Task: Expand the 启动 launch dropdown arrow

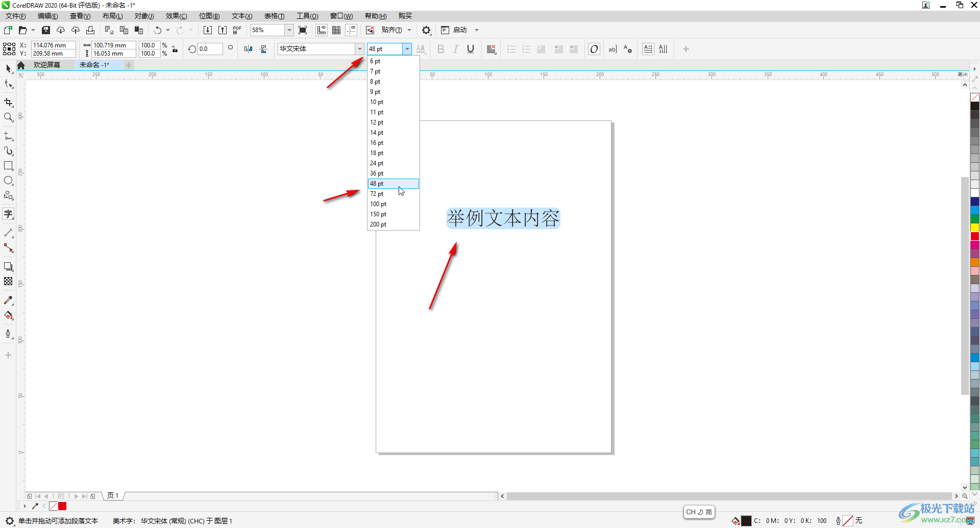Action: click(477, 30)
